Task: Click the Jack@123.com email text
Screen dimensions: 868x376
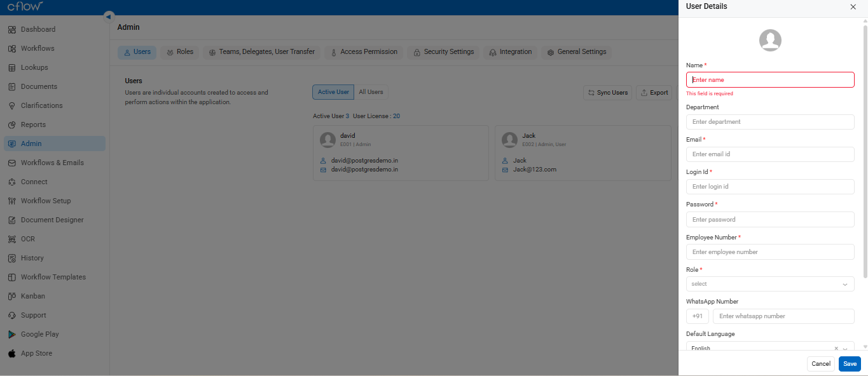Action: point(535,170)
